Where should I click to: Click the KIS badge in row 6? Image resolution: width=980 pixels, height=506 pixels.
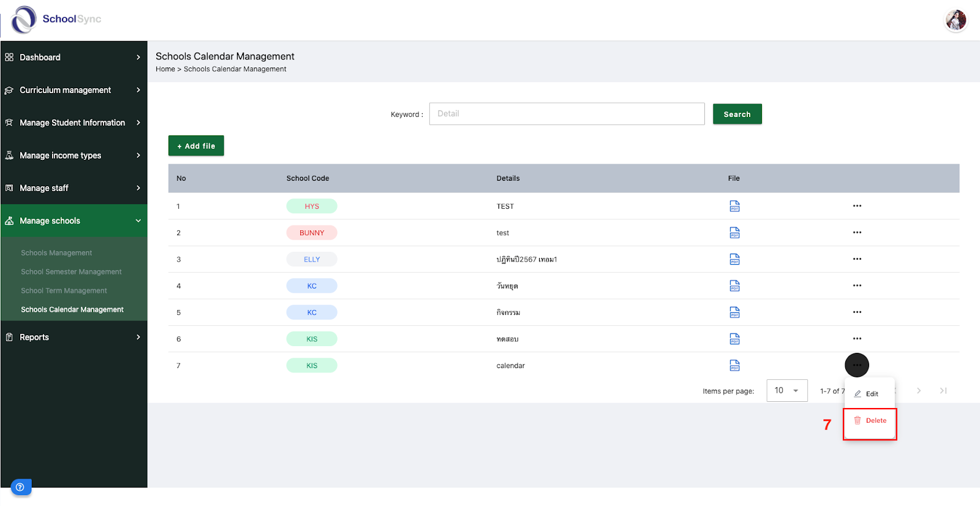(x=312, y=339)
